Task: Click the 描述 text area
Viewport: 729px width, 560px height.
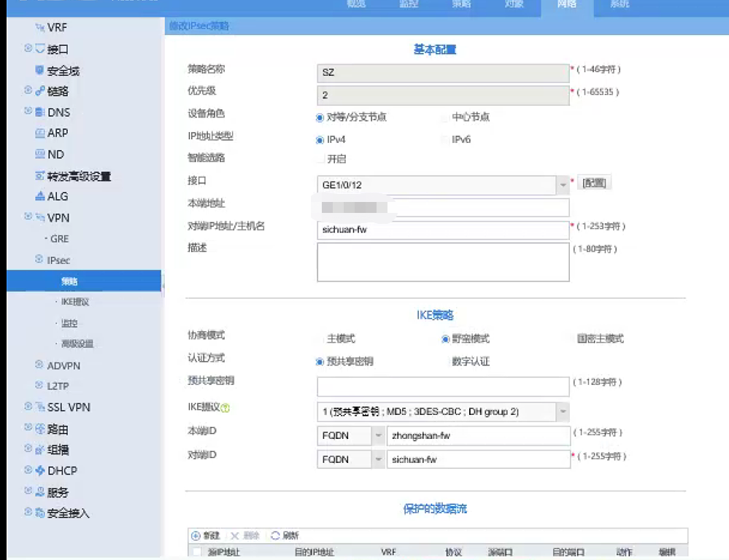Action: point(443,262)
